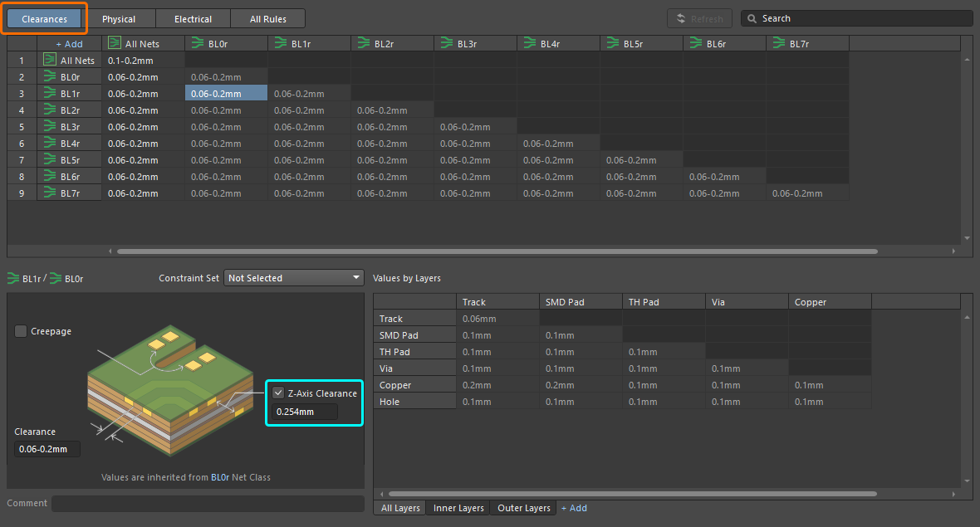Select the Inner Layers tab
The image size is (980, 527).
click(x=458, y=508)
